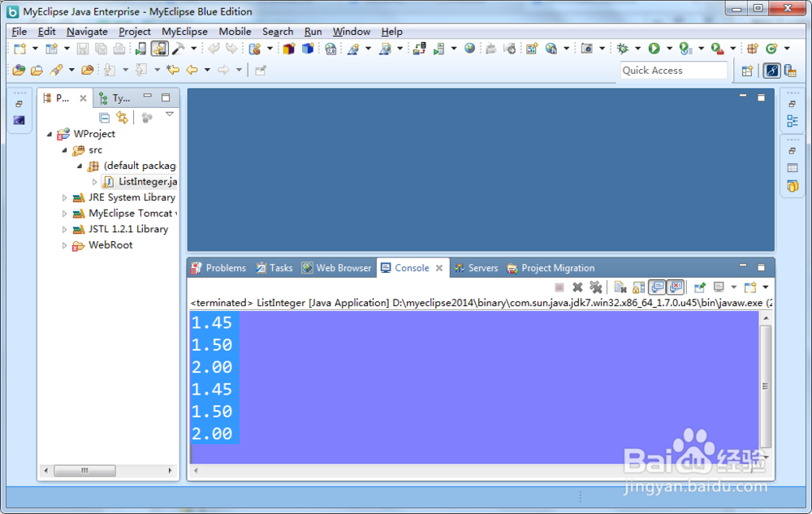Switch to the Web Browser tab

tap(337, 268)
